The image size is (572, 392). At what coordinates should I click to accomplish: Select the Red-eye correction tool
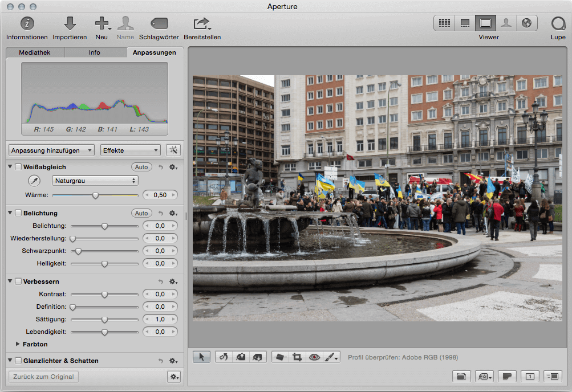point(314,357)
